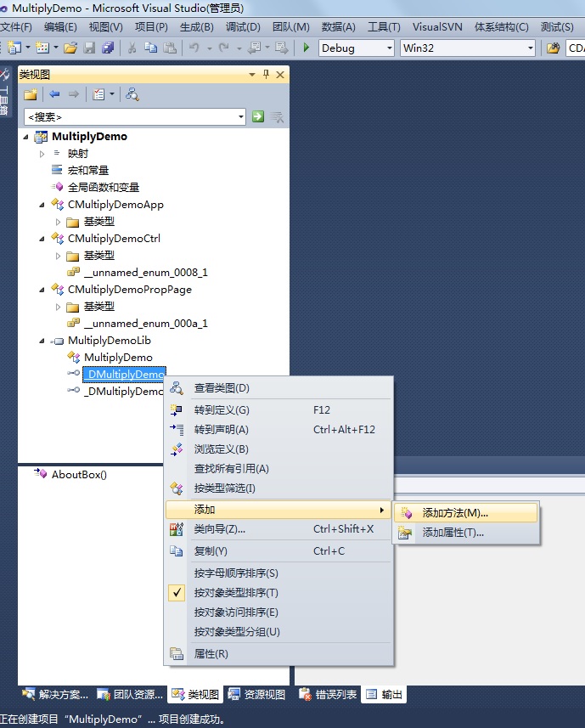Click the green Start Debugging arrow
This screenshot has width=585, height=728.
click(x=307, y=48)
